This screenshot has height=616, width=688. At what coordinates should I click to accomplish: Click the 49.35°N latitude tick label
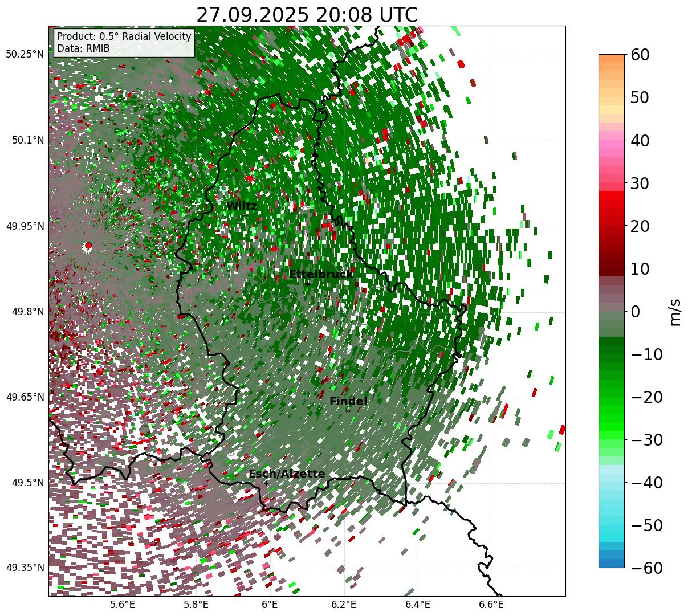25,568
